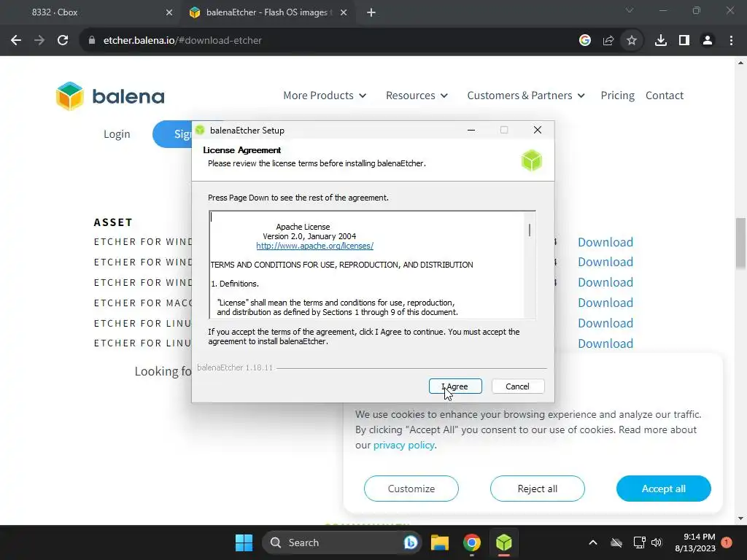Click the green cube icon in the Setup header

(x=531, y=160)
